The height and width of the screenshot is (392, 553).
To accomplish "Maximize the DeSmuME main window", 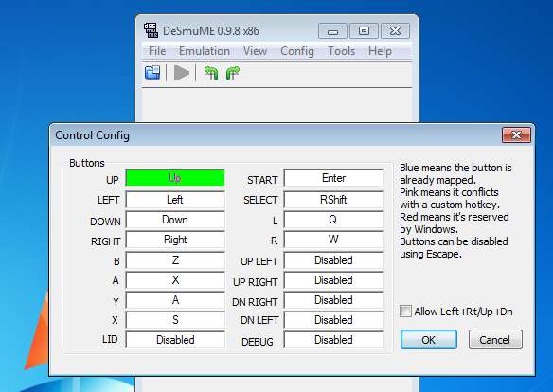I will click(x=364, y=31).
